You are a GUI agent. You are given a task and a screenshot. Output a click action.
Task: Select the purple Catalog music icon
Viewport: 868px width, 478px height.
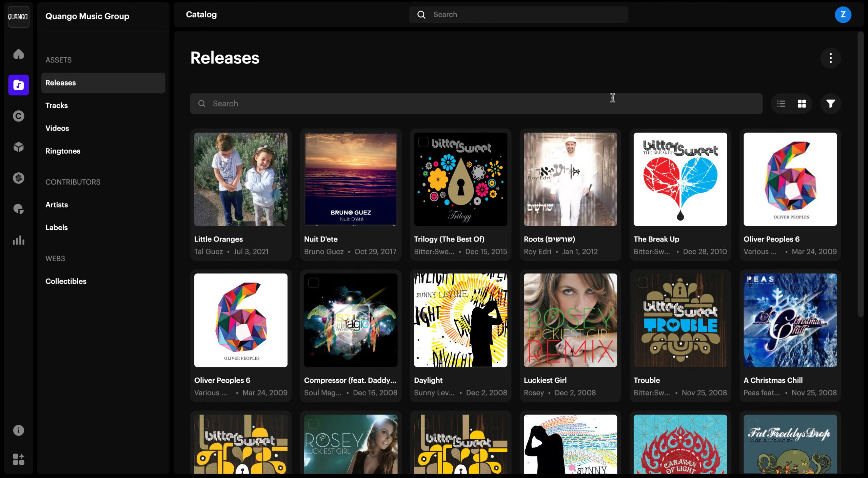(x=18, y=85)
